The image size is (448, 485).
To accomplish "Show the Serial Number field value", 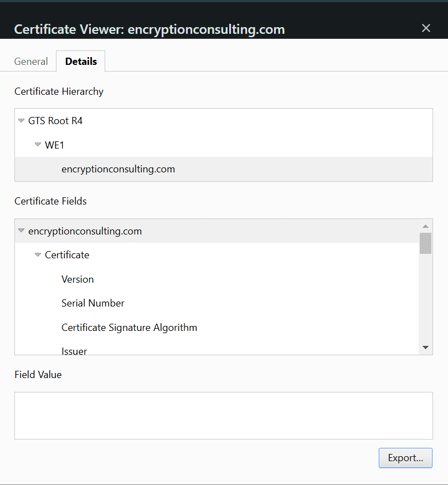I will (x=92, y=303).
